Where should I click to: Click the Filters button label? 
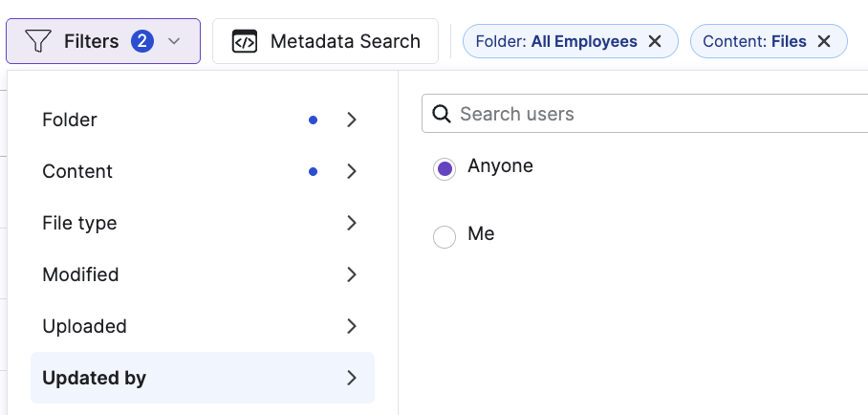91,42
